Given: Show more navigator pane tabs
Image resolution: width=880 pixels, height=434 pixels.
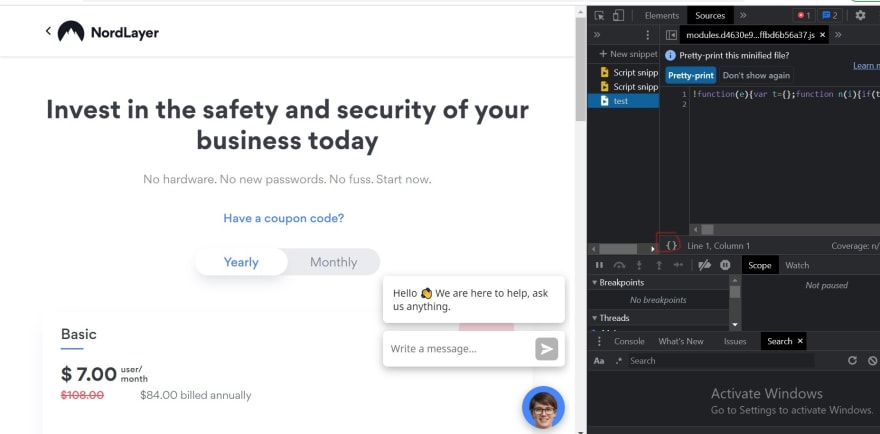Looking at the screenshot, I should pos(597,35).
